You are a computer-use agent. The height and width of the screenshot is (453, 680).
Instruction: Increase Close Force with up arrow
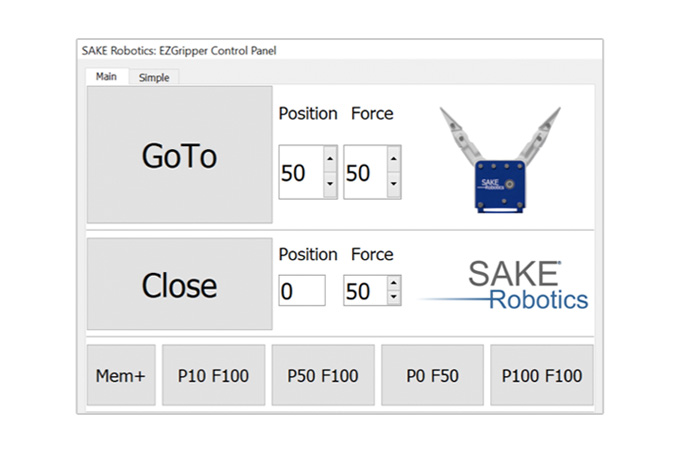[394, 283]
